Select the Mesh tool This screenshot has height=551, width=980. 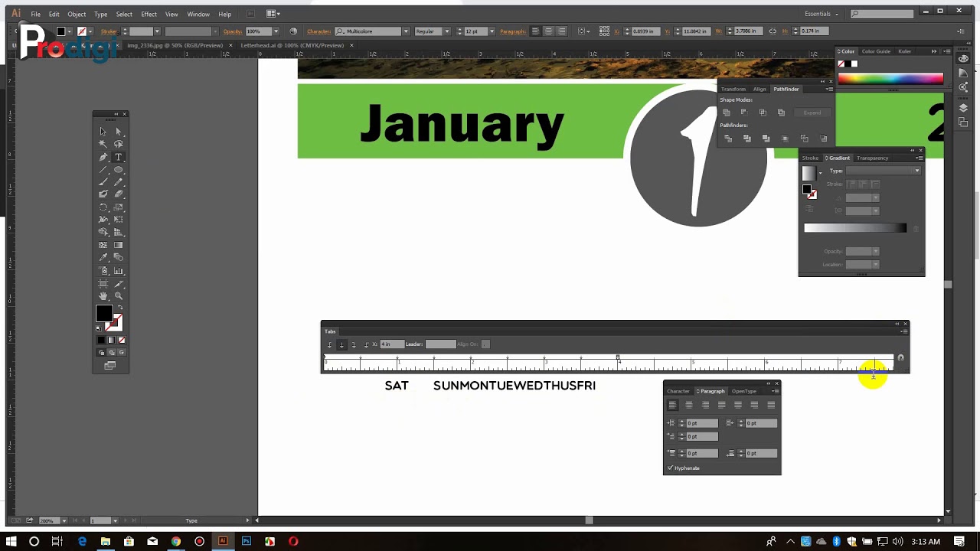click(x=103, y=245)
